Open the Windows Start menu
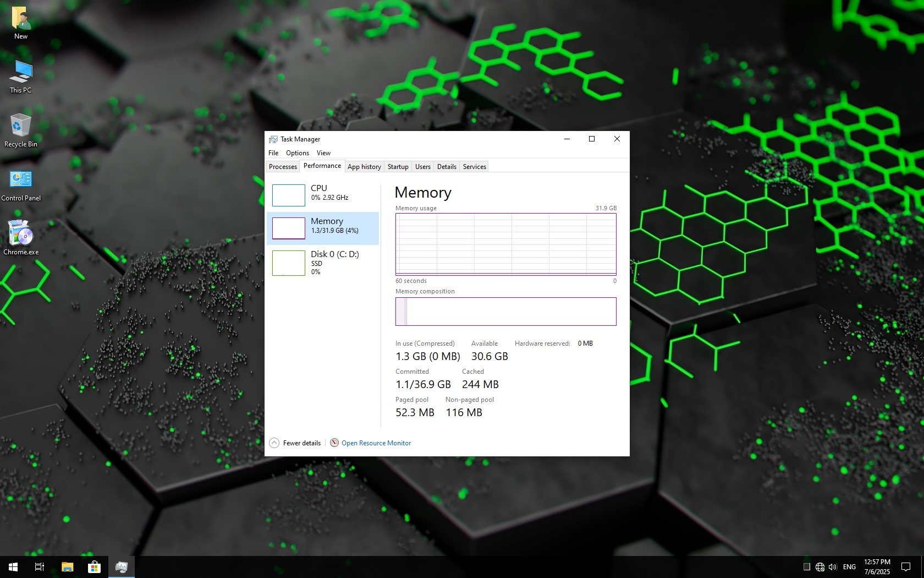The image size is (924, 578). (13, 566)
